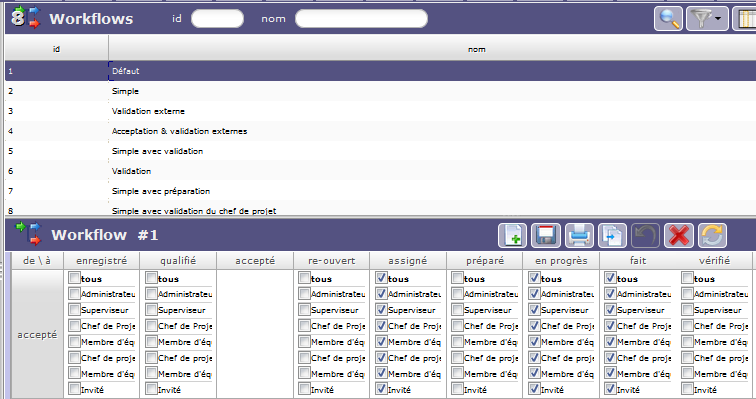Check Superviseur in the enregistré column

tap(74, 309)
